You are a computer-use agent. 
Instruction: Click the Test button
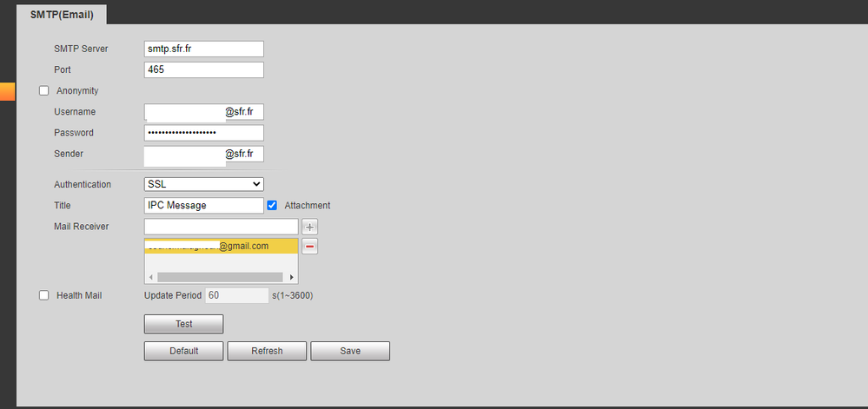pyautogui.click(x=183, y=324)
